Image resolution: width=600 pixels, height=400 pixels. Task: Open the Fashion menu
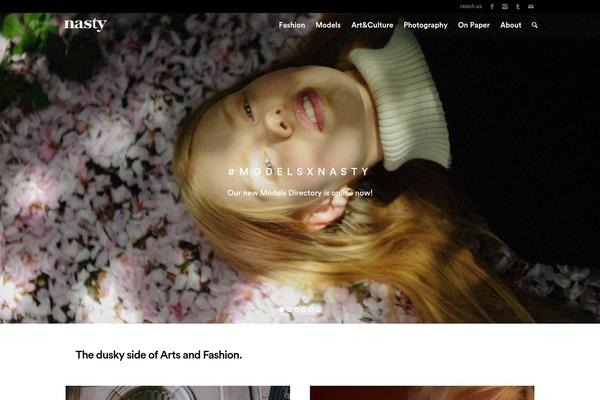[292, 25]
